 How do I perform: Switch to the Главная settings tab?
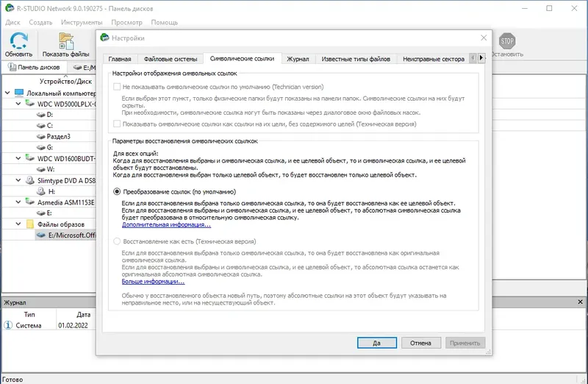[x=120, y=59]
